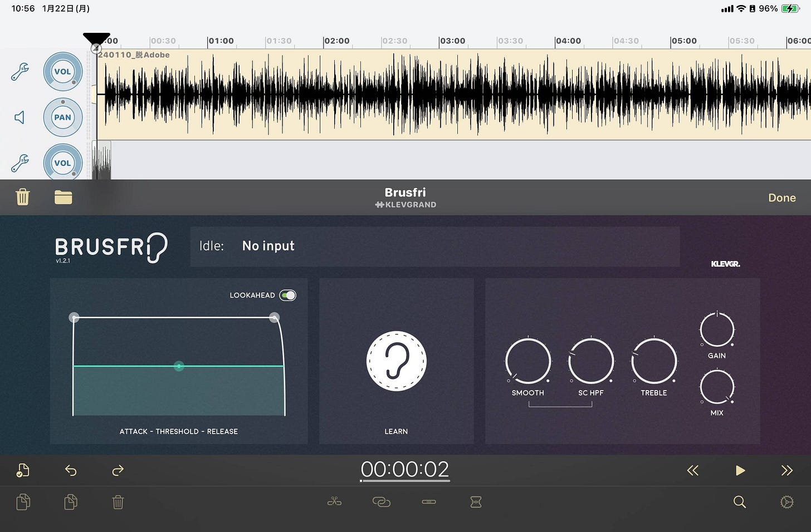The height and width of the screenshot is (532, 811).
Task: Click the trash icon in bottom toolbar
Action: 118,502
